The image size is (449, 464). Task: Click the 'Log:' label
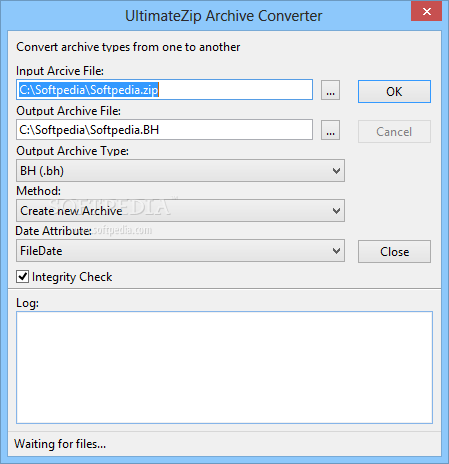[x=27, y=303]
